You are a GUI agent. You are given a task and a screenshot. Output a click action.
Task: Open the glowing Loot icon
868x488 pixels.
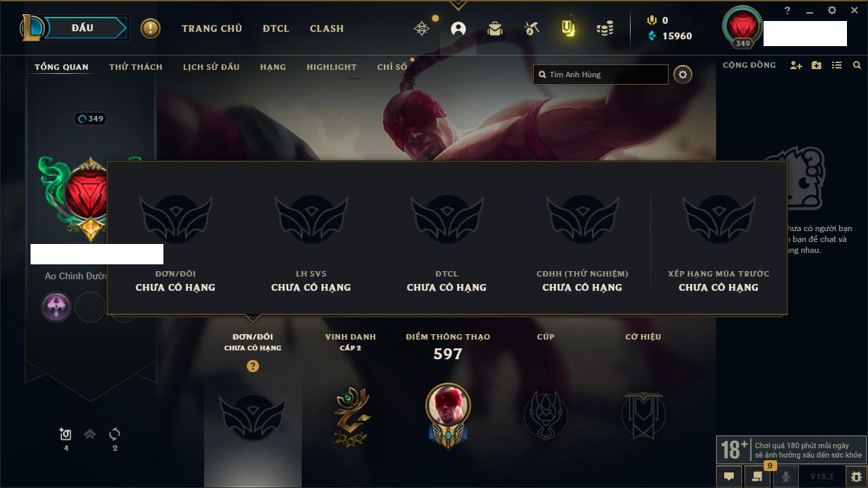[568, 28]
